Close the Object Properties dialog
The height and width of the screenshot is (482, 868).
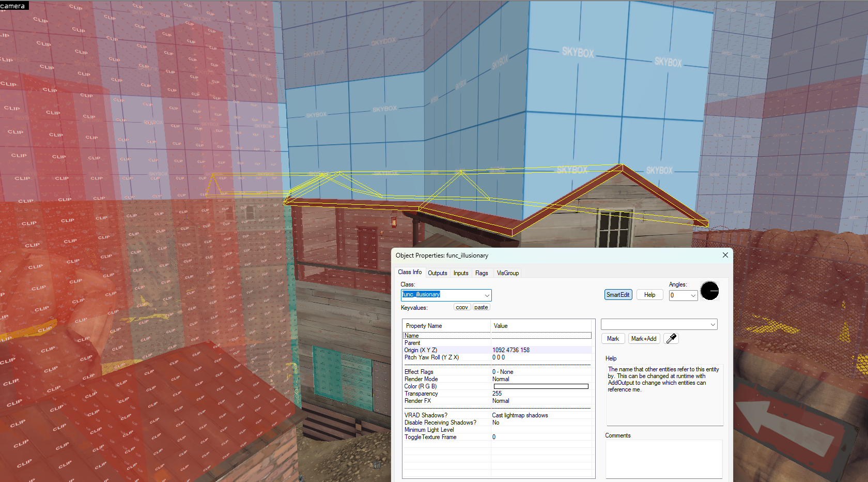[x=725, y=255]
